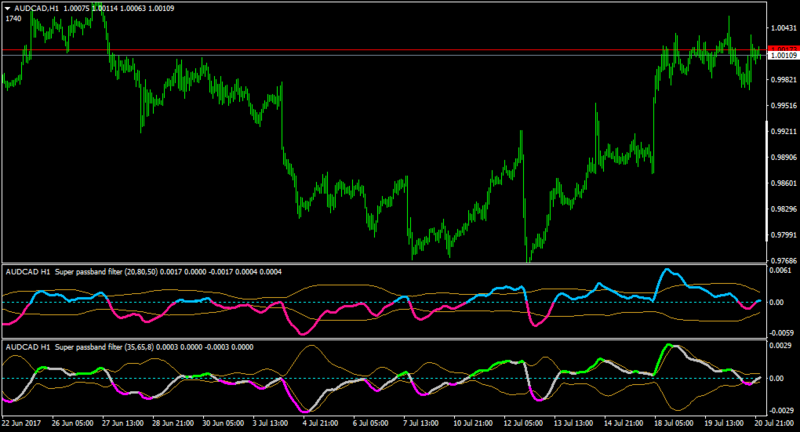
Task: Click the -0.0059 value on first indicator scale
Action: tap(781, 333)
